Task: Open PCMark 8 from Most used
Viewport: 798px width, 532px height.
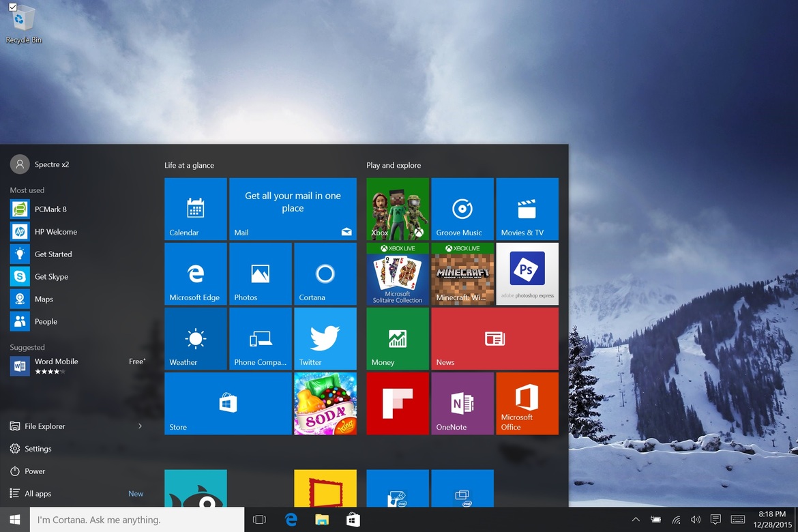Action: pos(76,209)
